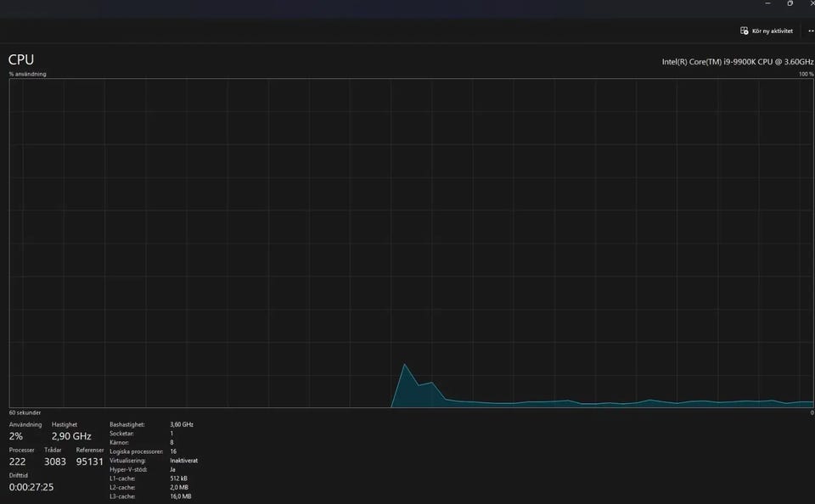Click the 222 Processer count
The width and height of the screenshot is (815, 504).
(17, 462)
